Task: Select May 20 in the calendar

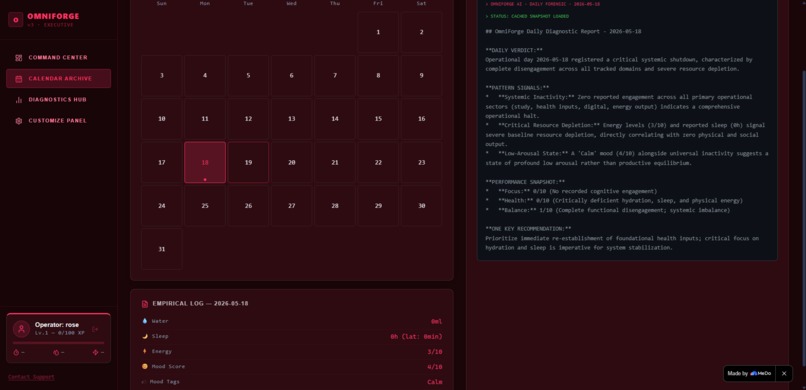Action: pyautogui.click(x=291, y=162)
